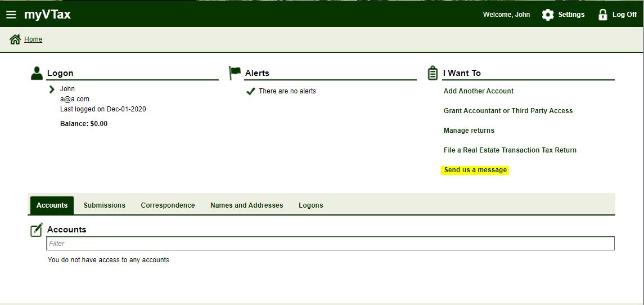
Task: Switch to the Correspondence tab
Action: tap(168, 205)
